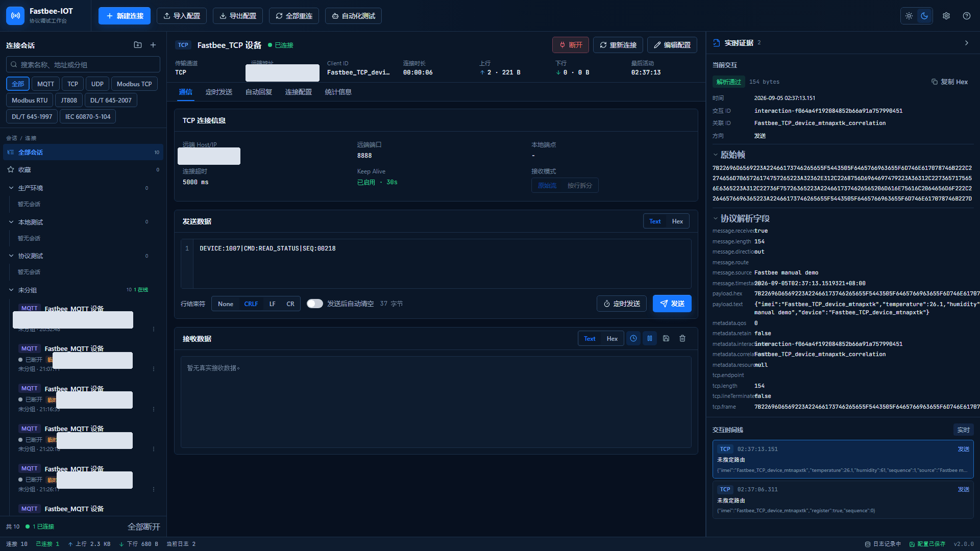Switch send data format to Hex
980x551 pixels.
coord(677,221)
